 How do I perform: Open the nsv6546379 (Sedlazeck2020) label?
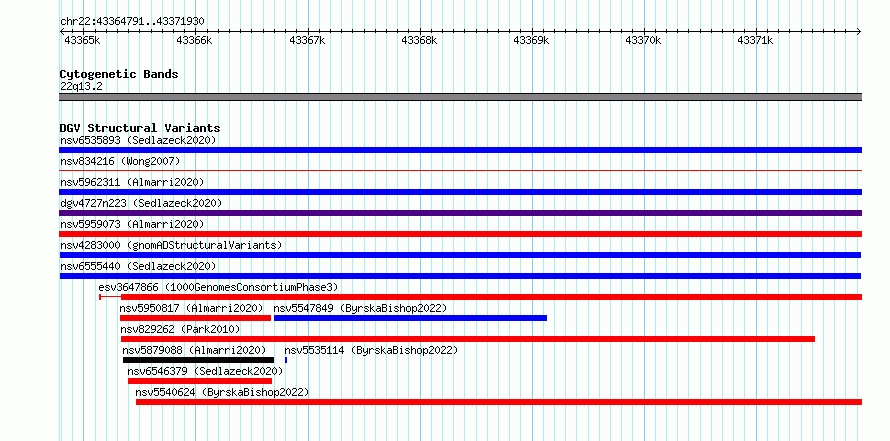point(205,371)
